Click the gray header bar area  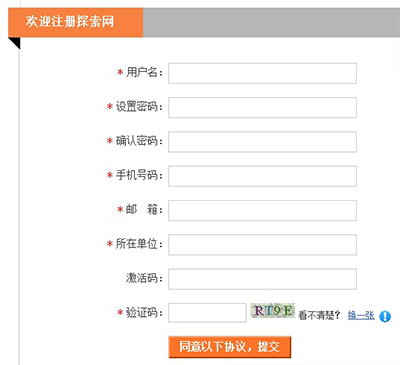(271, 22)
